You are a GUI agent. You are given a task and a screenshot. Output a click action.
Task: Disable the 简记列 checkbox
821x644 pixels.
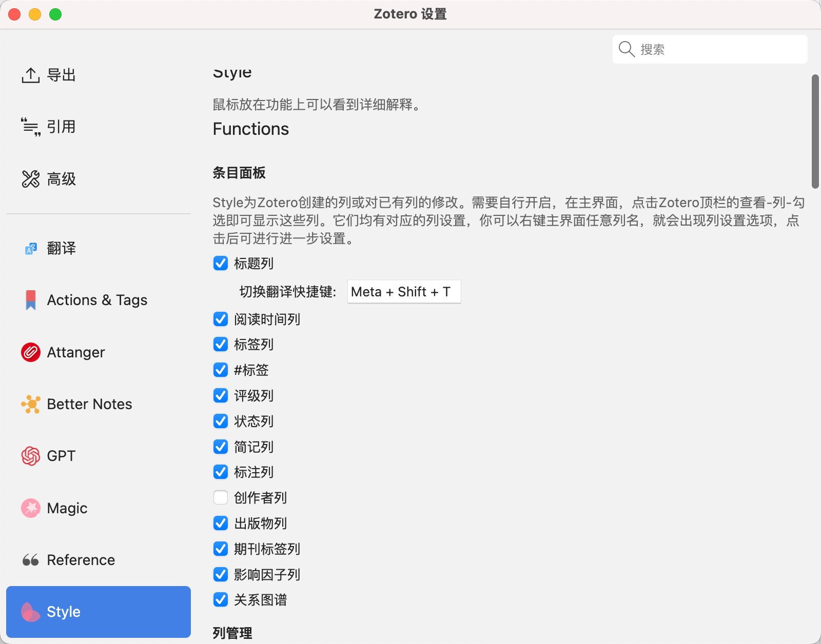(221, 447)
